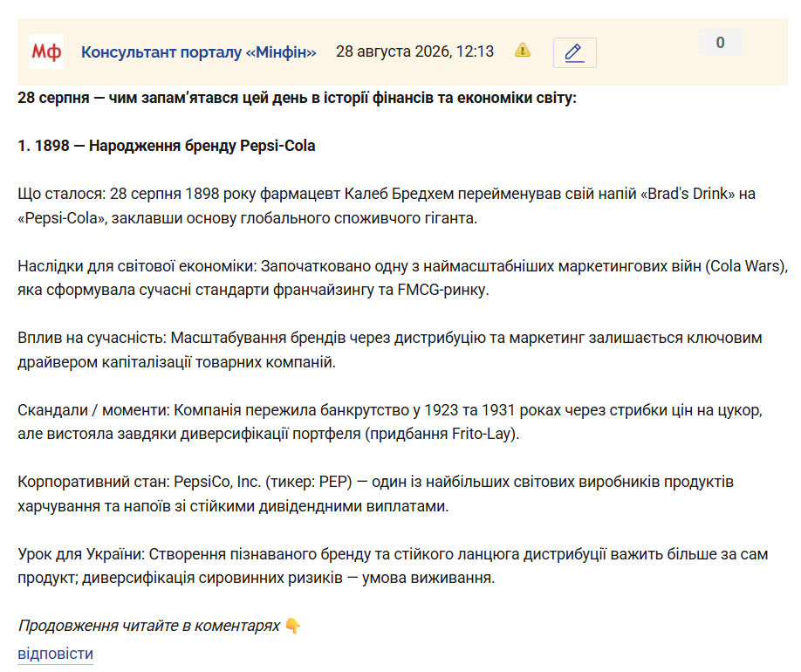Screen dimensions: 801x672
Task: Click the timestamp 28 августа 2026, 12:13
Action: [x=414, y=51]
